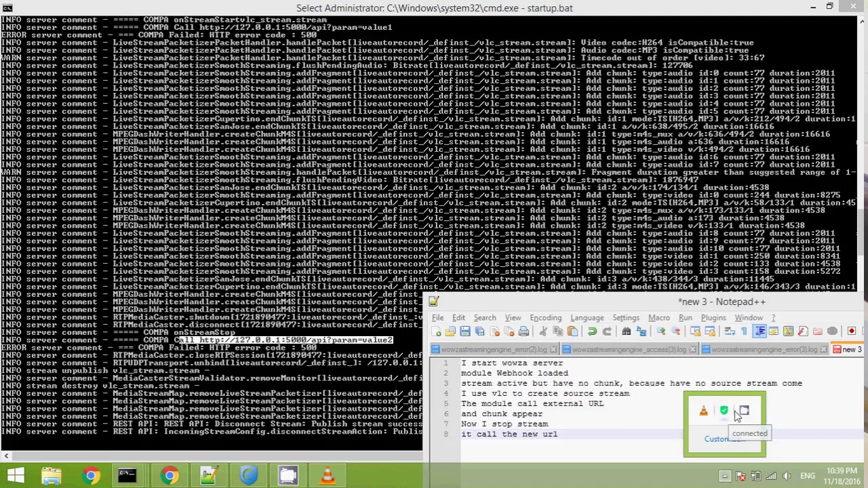Open the Search menu in Notepad++
This screenshot has width=868, height=488.
485,318
